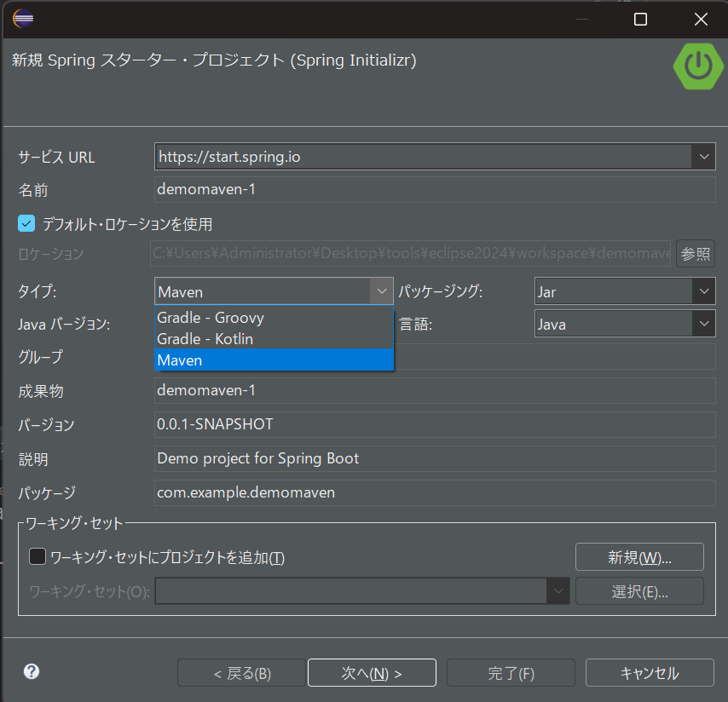This screenshot has width=728, height=702.
Task: Click the 完了(F) button
Action: tap(511, 673)
